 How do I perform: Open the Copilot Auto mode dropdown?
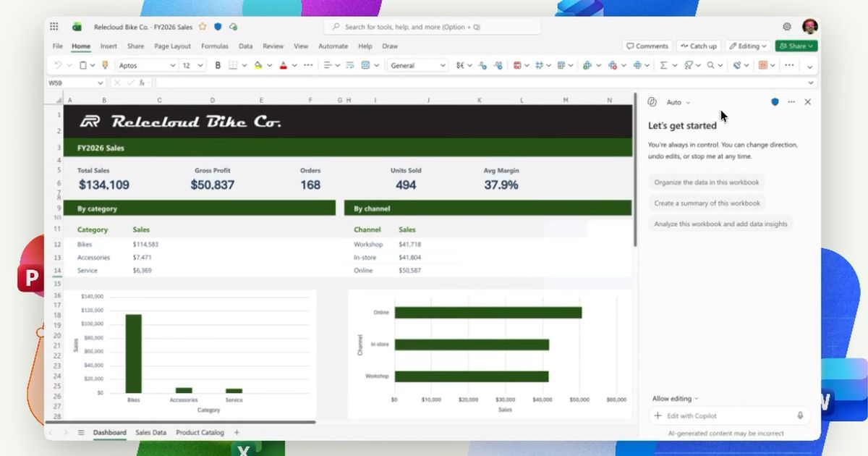tap(678, 102)
